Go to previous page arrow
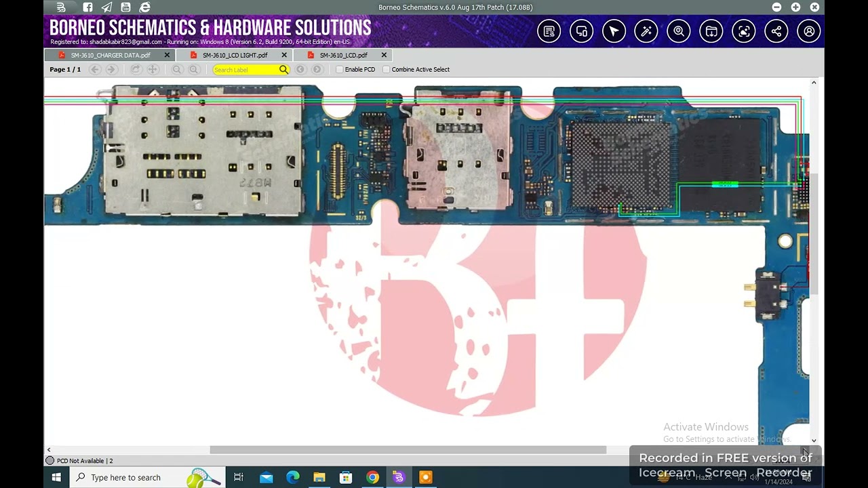This screenshot has width=868, height=488. point(95,69)
